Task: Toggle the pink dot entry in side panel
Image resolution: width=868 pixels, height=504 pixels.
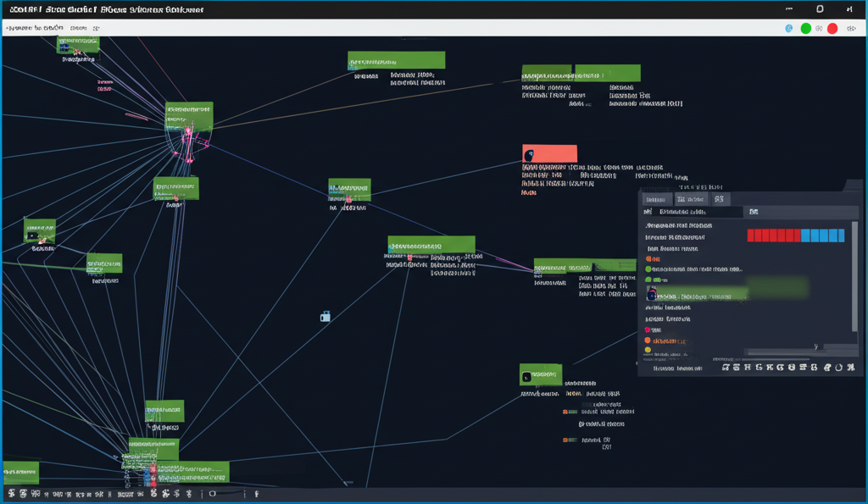Action: click(x=648, y=330)
